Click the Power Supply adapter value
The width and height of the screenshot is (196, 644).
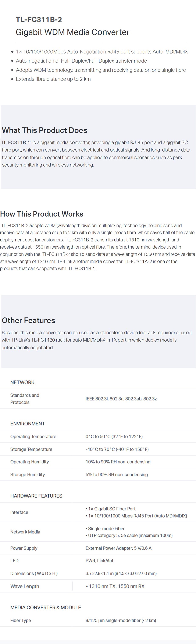click(x=118, y=548)
